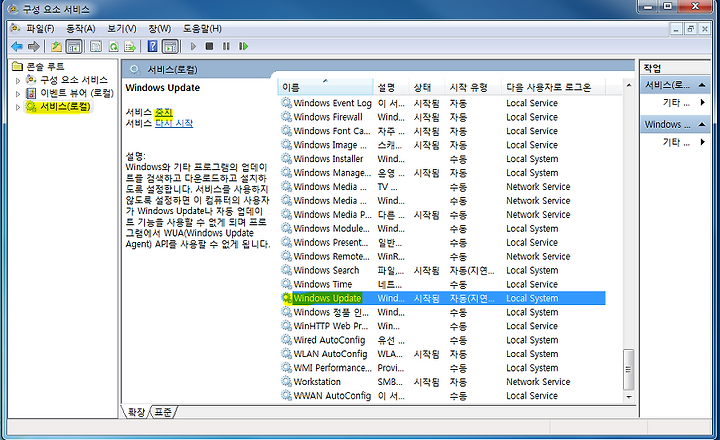Click the gear icon of Wired AutoConfig

pos(287,340)
